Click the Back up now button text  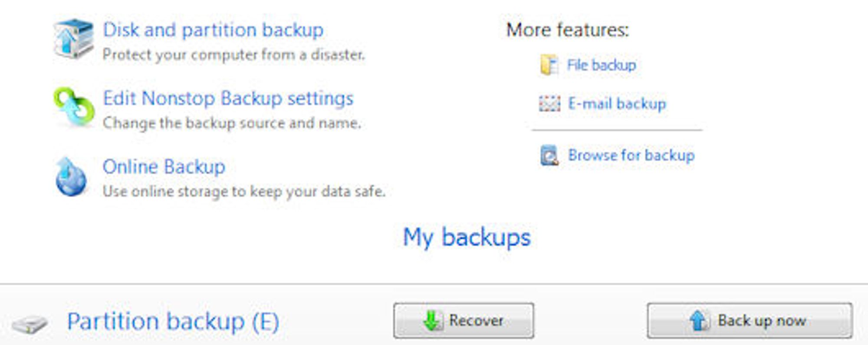click(x=762, y=320)
